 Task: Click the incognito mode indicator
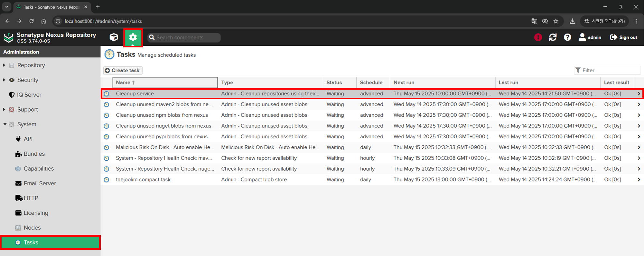(x=604, y=21)
